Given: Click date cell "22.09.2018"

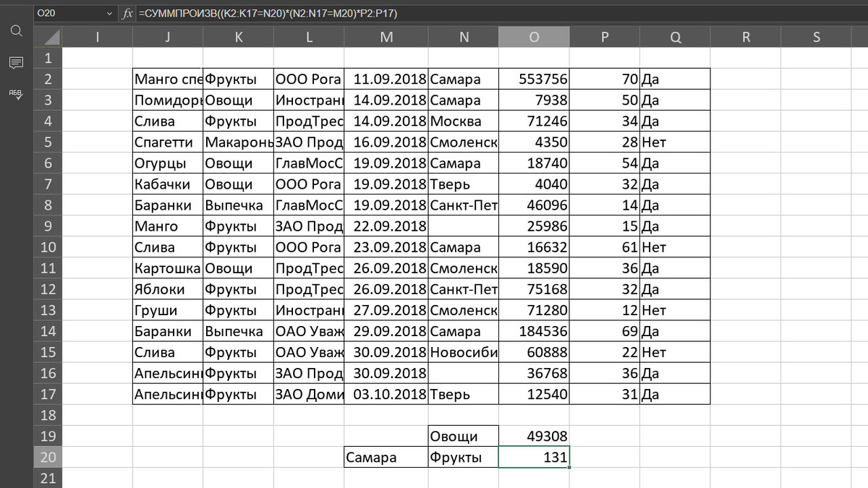Looking at the screenshot, I should [x=386, y=226].
